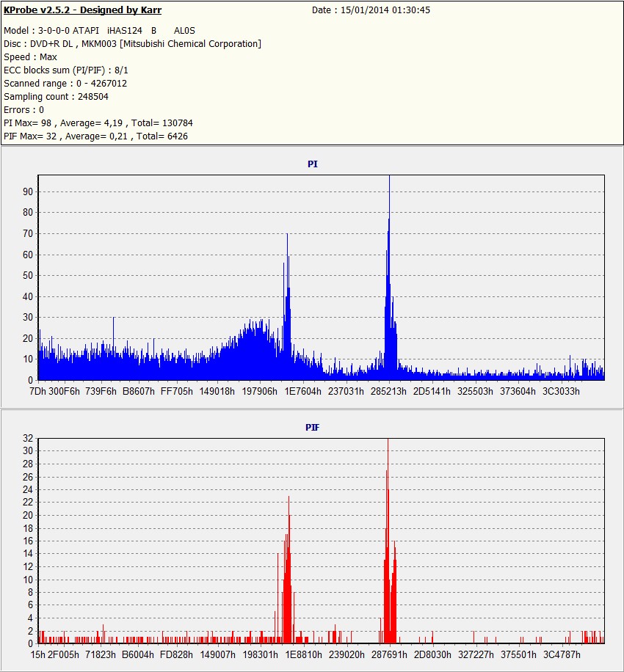Click PIF x-axis label 198301h
The height and width of the screenshot is (672, 624).
[x=261, y=655]
